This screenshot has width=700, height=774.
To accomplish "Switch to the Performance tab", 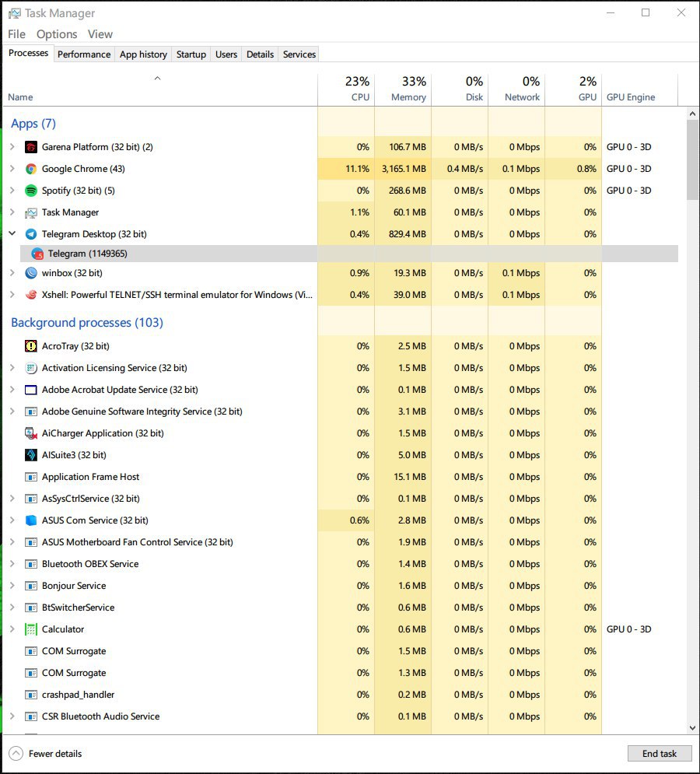I will (x=84, y=54).
